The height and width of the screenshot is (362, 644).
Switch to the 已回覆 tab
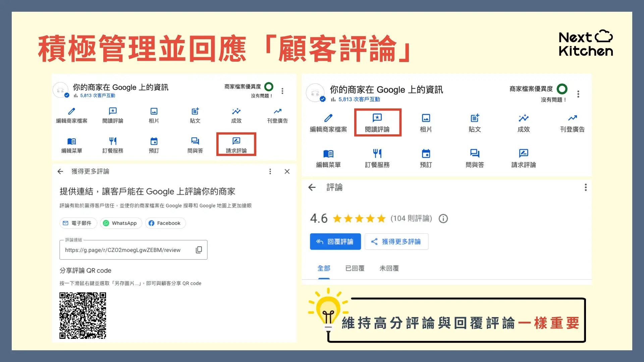[355, 268]
